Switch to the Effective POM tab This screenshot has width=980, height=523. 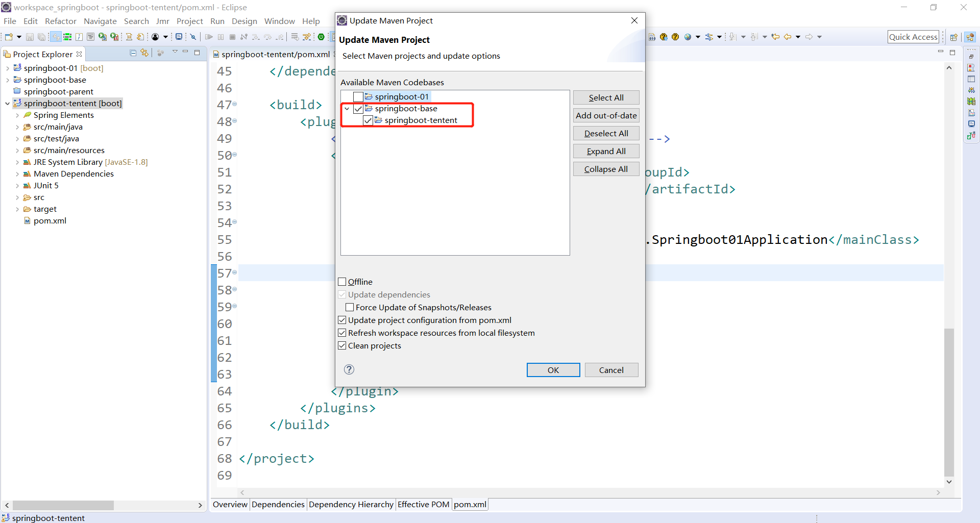click(423, 504)
